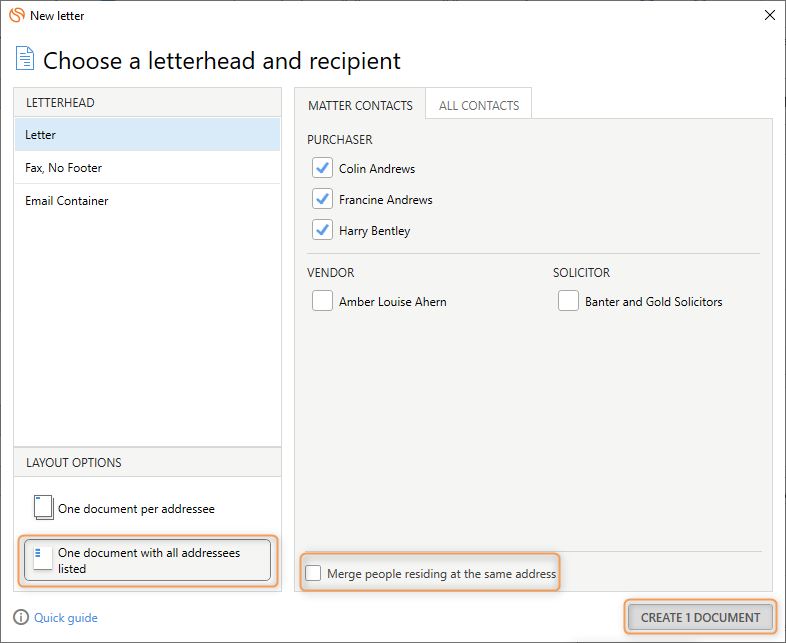Tick the Amber Louise Ahern vendor checkbox

tap(322, 301)
